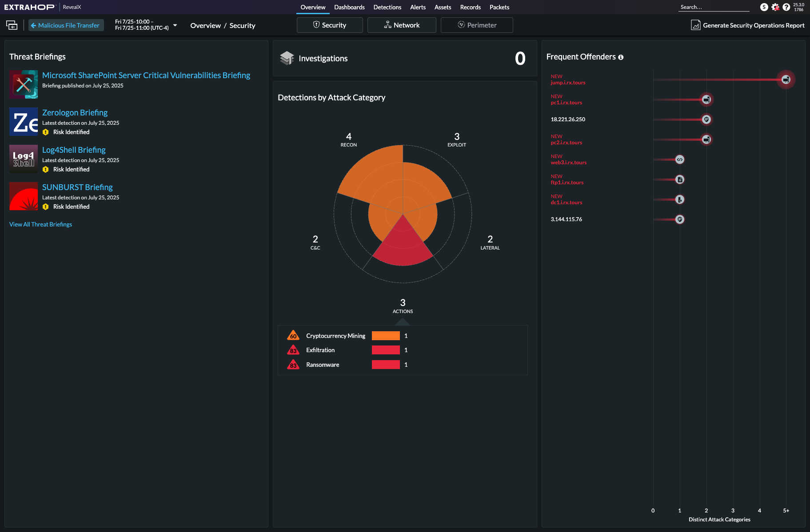Viewport: 810px width, 532px height.
Task: Open offender 3.144.115.76
Action: pos(566,219)
